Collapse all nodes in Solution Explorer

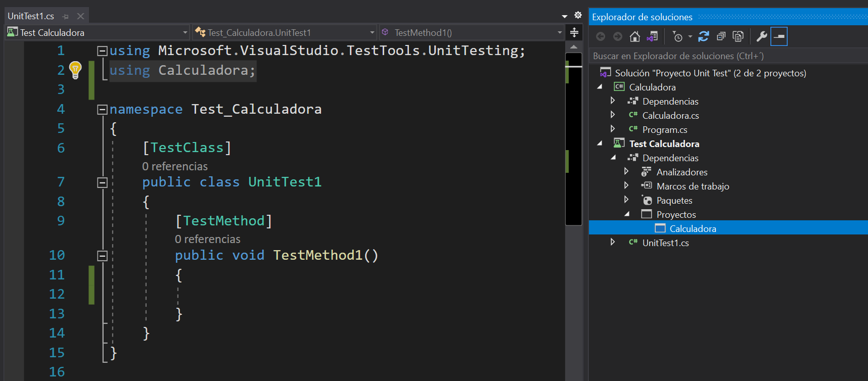coord(721,36)
